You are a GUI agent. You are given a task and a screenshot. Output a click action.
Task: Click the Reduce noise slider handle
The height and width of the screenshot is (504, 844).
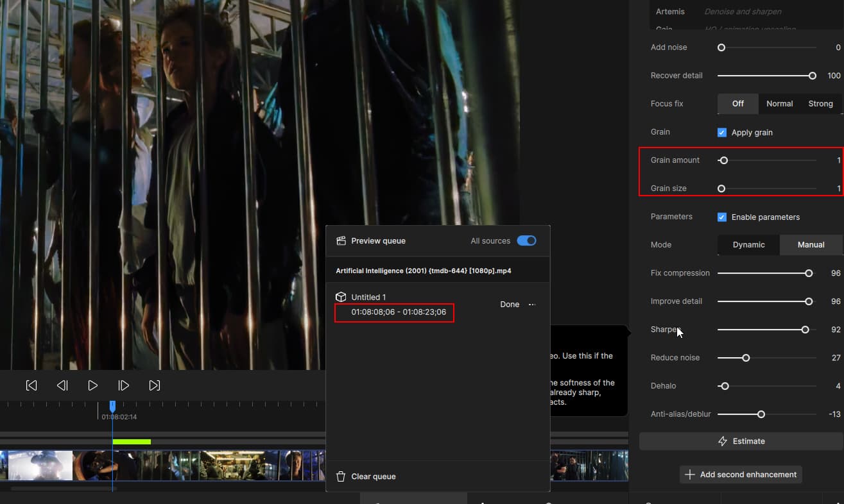(746, 358)
